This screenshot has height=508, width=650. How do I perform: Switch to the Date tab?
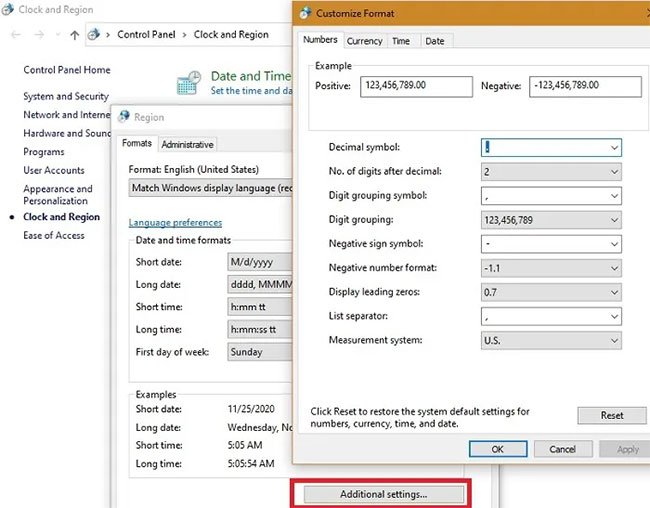click(435, 41)
